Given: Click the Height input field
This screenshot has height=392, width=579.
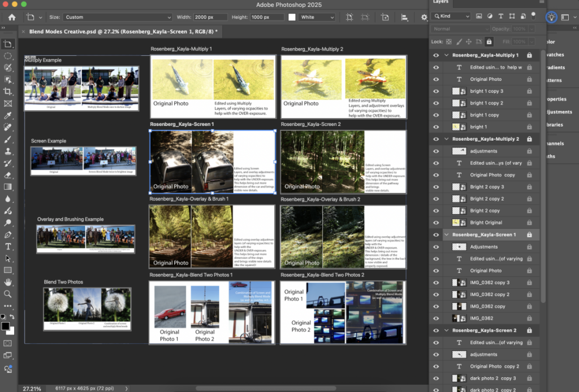Looking at the screenshot, I should [x=267, y=17].
